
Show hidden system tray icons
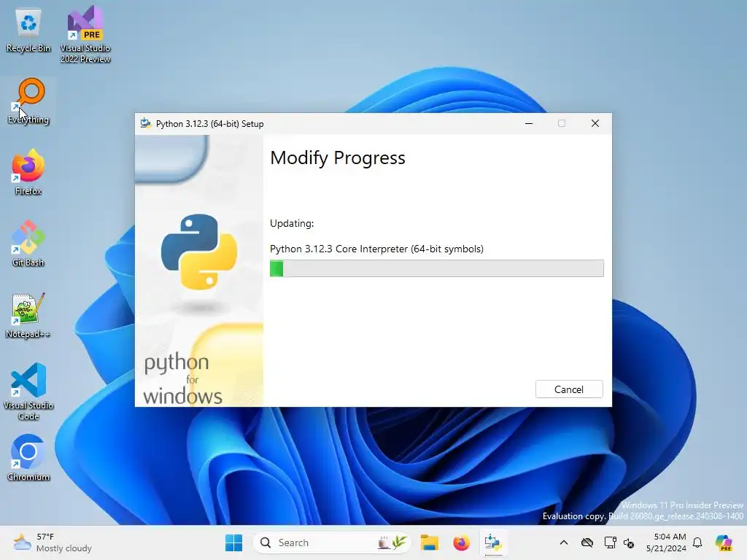(564, 542)
